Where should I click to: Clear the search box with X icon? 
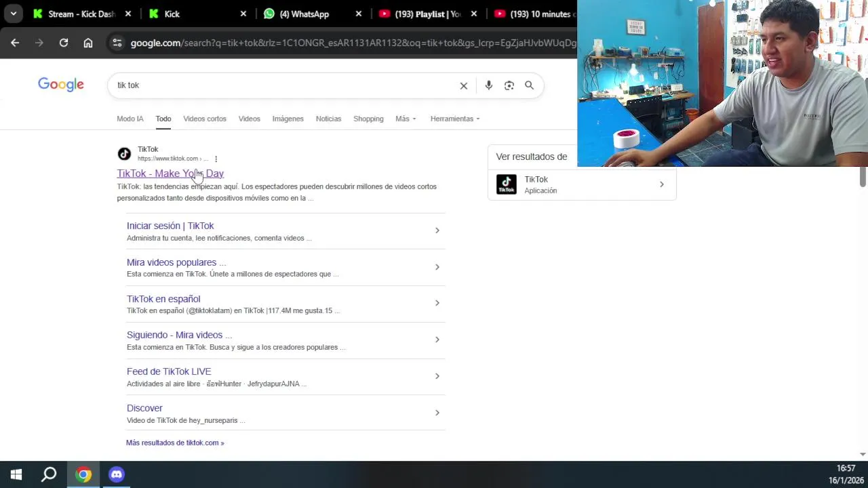click(x=464, y=85)
